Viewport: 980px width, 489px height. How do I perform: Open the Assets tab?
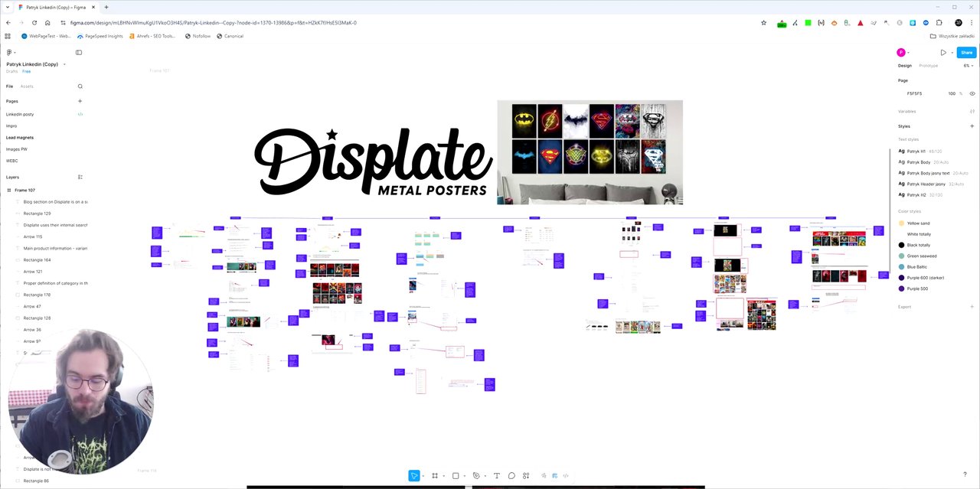(27, 86)
